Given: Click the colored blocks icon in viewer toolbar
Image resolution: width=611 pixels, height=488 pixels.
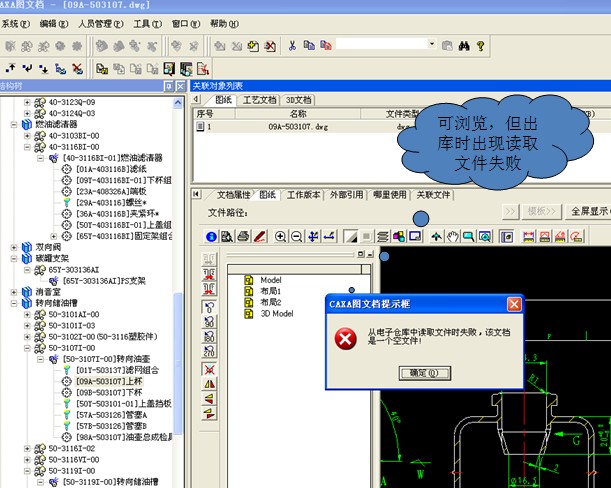Looking at the screenshot, I should click(x=399, y=237).
